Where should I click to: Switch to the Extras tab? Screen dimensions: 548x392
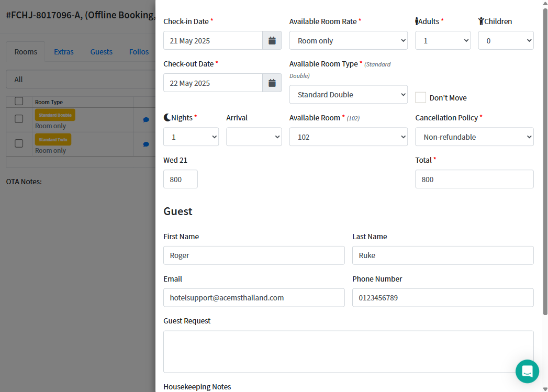[x=64, y=52]
